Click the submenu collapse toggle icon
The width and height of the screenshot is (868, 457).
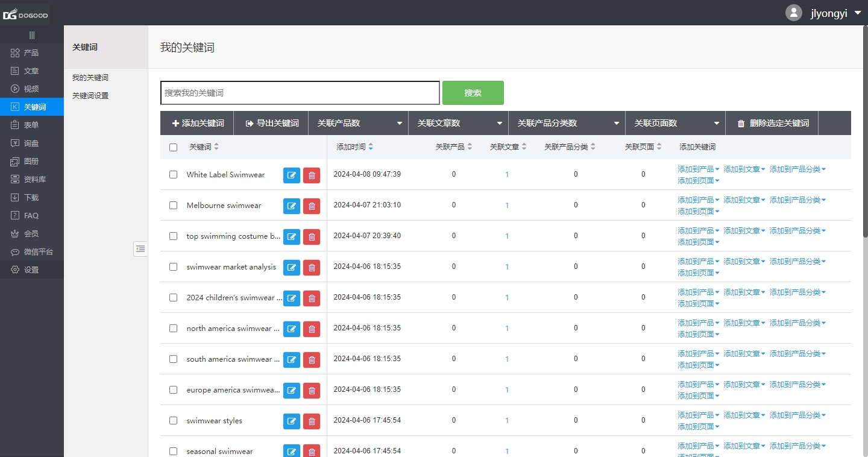tap(140, 248)
